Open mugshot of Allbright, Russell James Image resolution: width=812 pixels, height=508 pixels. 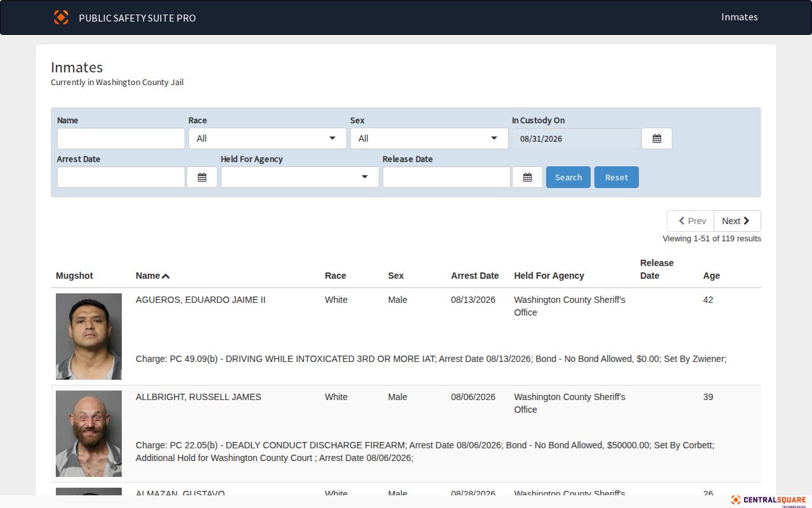[x=89, y=434]
